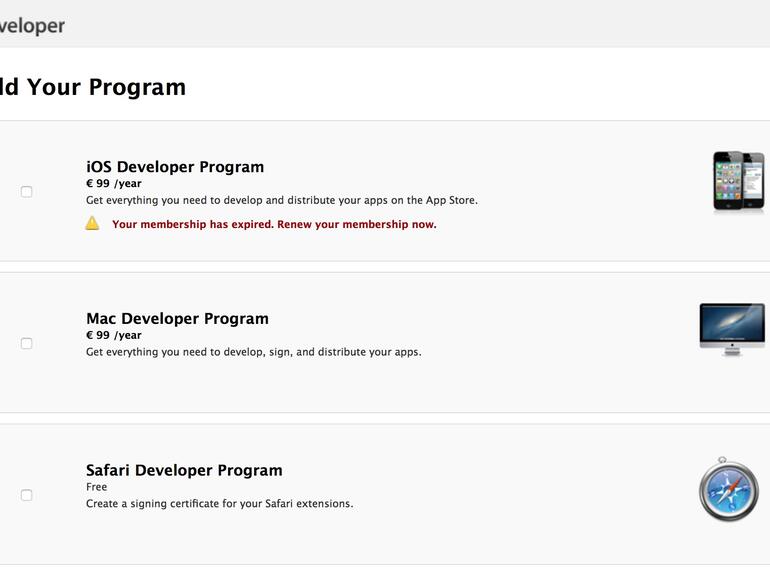Click the expired membership renewal message
The image size is (770, 578).
[274, 224]
